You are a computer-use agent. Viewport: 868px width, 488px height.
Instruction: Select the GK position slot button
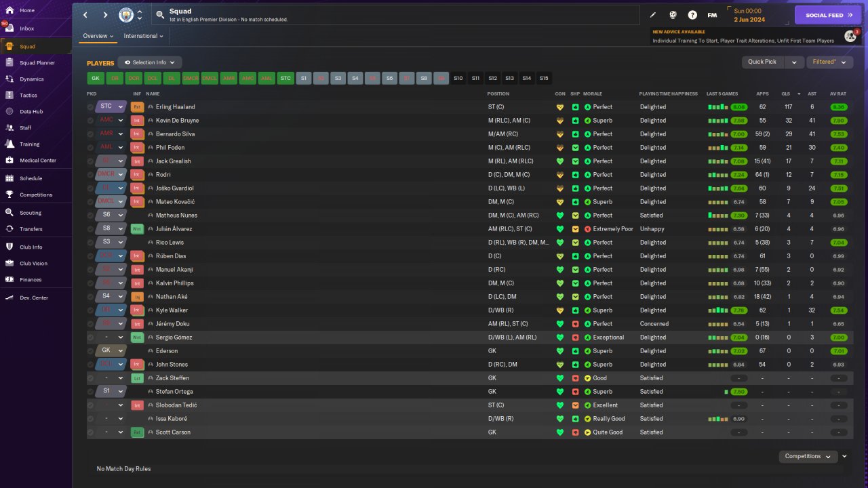pyautogui.click(x=96, y=79)
